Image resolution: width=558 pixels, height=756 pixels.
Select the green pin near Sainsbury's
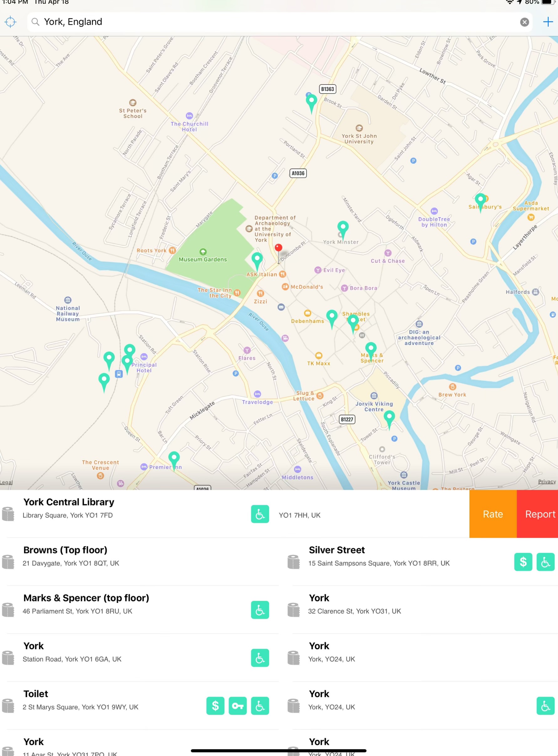480,200
